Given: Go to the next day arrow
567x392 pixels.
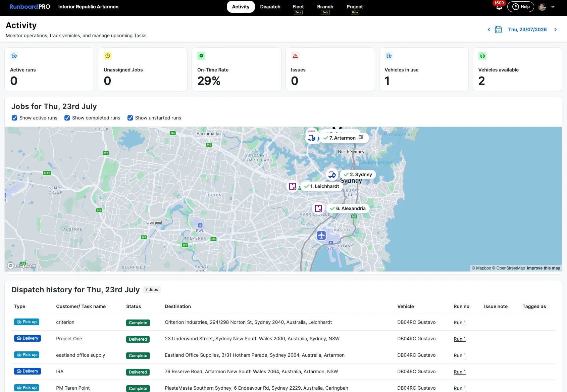Looking at the screenshot, I should click(x=556, y=30).
